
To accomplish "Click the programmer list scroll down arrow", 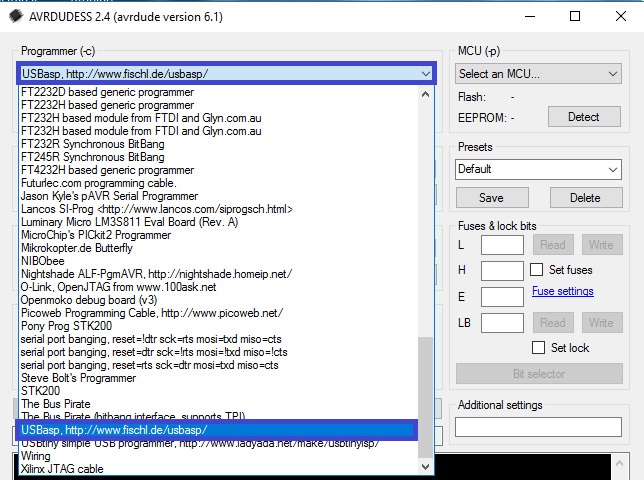I will pyautogui.click(x=426, y=466).
